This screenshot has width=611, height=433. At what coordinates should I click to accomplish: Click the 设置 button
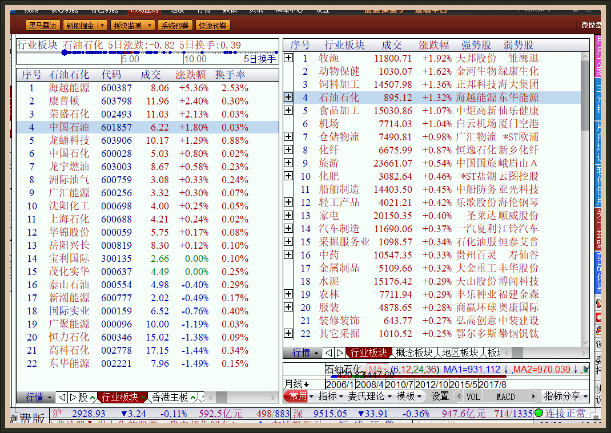pyautogui.click(x=440, y=396)
